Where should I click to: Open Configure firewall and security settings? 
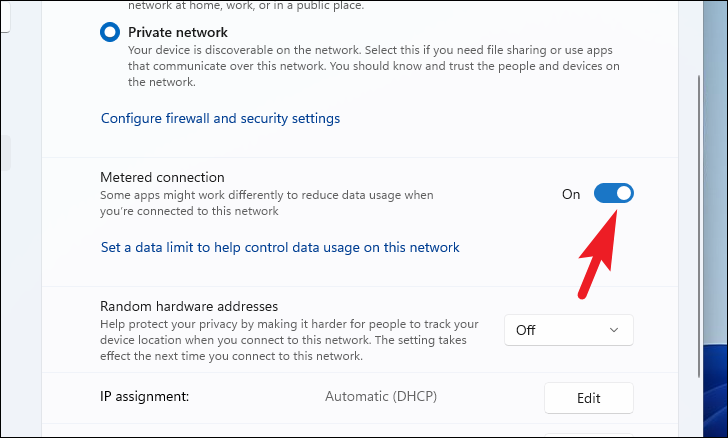pos(220,118)
